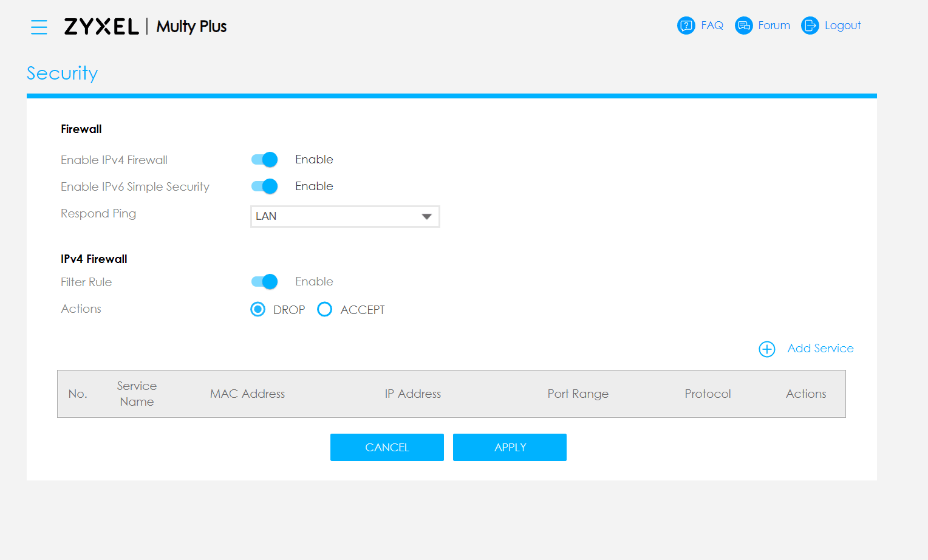Click the FAQ question mark icon
Viewport: 928px width, 560px height.
pos(686,26)
